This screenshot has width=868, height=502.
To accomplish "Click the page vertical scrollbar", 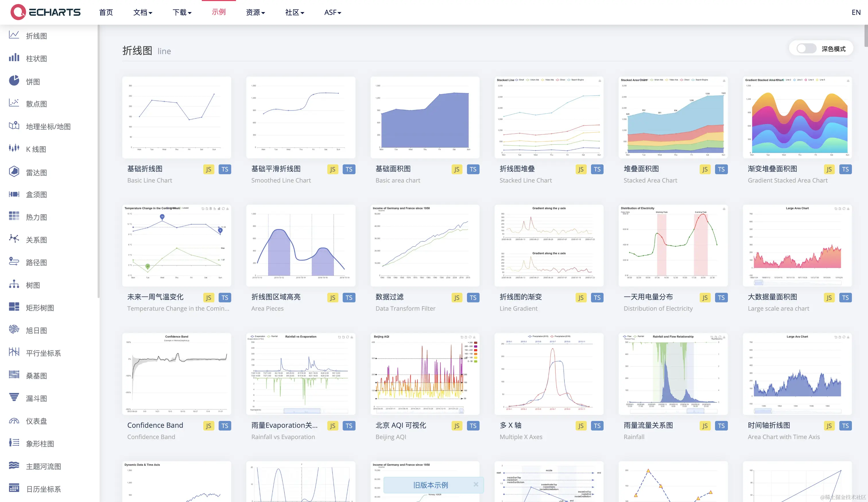I will [x=866, y=36].
